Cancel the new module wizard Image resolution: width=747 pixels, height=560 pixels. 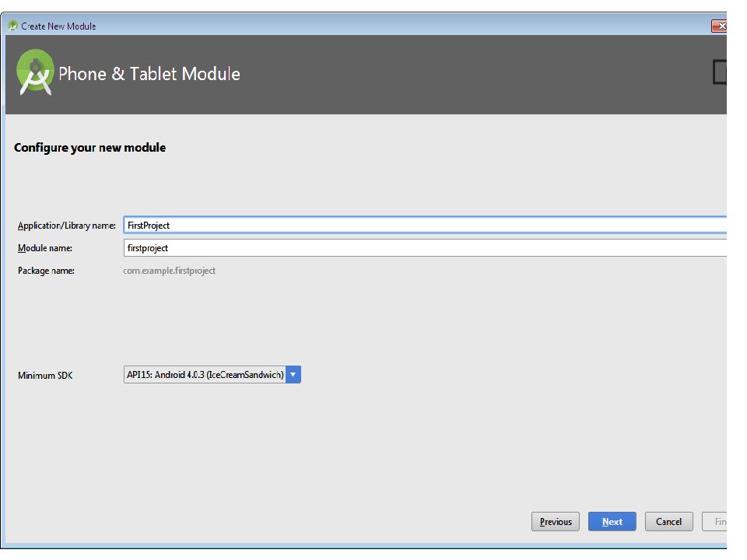coord(669,521)
